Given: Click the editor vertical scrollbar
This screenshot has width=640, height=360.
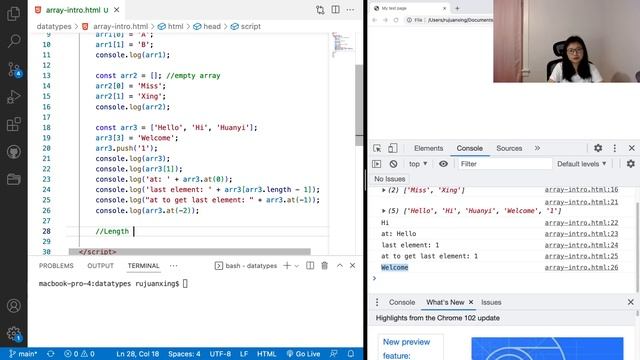Looking at the screenshot, I should click(359, 105).
